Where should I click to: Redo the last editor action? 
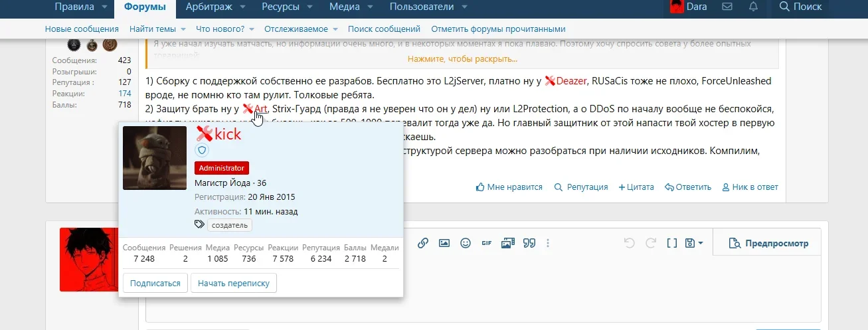651,243
